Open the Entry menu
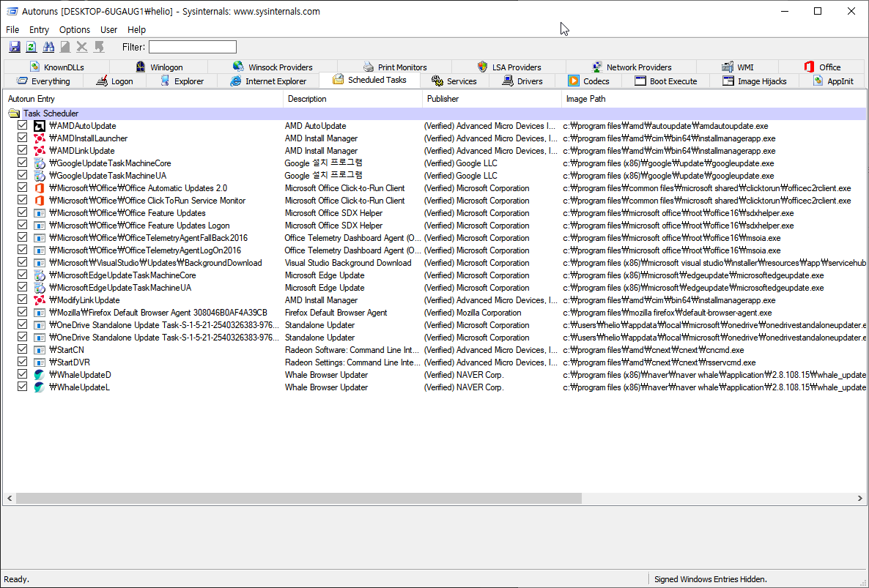 (39, 29)
